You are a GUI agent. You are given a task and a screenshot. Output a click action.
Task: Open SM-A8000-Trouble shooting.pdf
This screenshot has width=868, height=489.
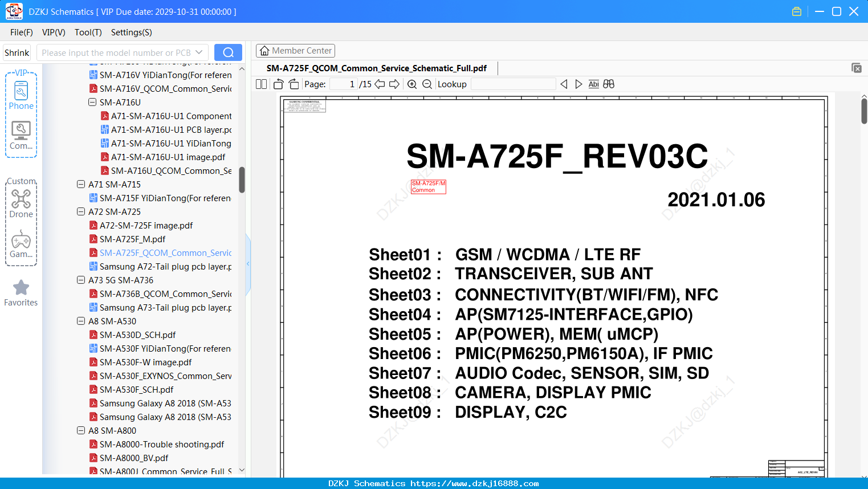[162, 445]
